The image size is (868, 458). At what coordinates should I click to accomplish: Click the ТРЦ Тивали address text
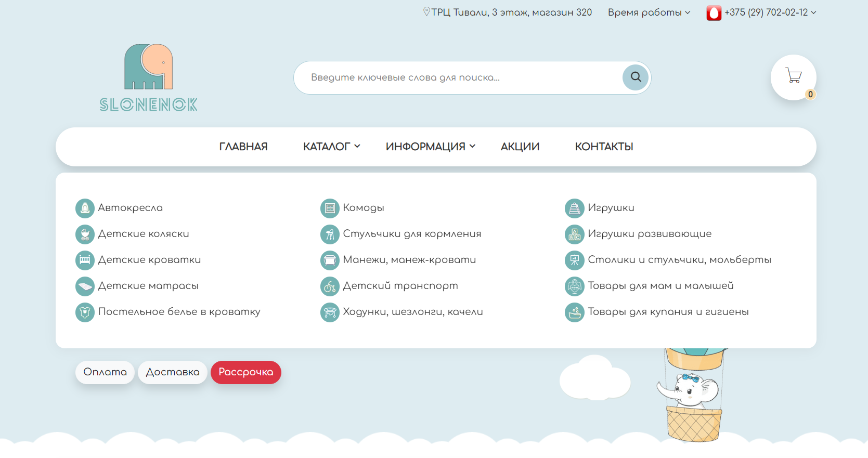point(511,12)
